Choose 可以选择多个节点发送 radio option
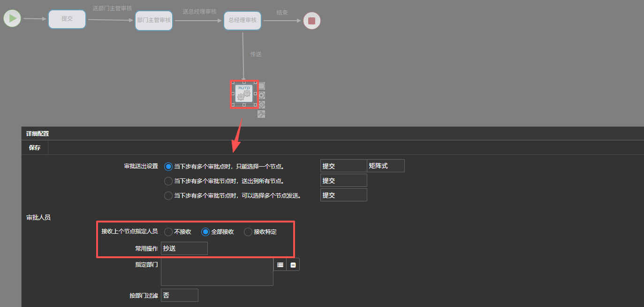 coord(168,196)
